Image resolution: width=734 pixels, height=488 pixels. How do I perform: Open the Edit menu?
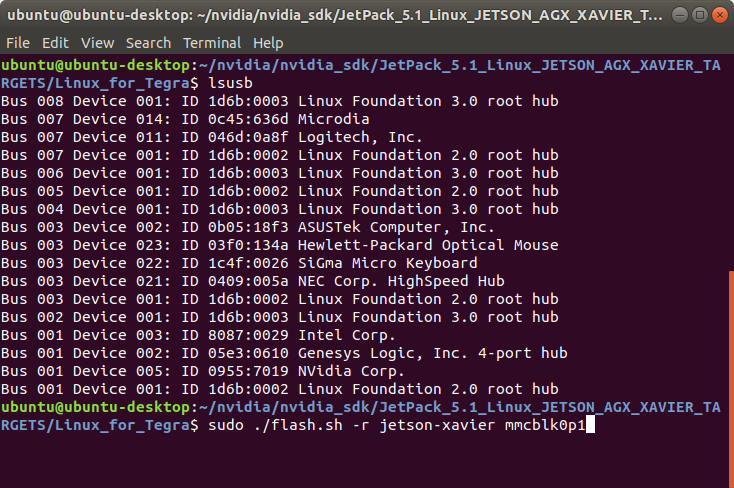coord(55,43)
